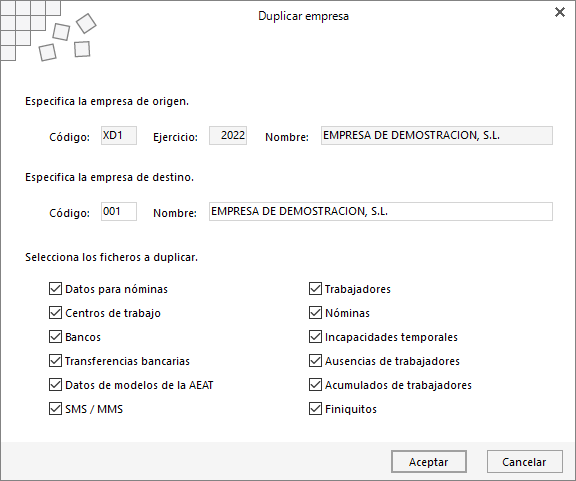This screenshot has height=481, width=576.
Task: Uncheck the Nóminas checkbox
Action: [315, 313]
